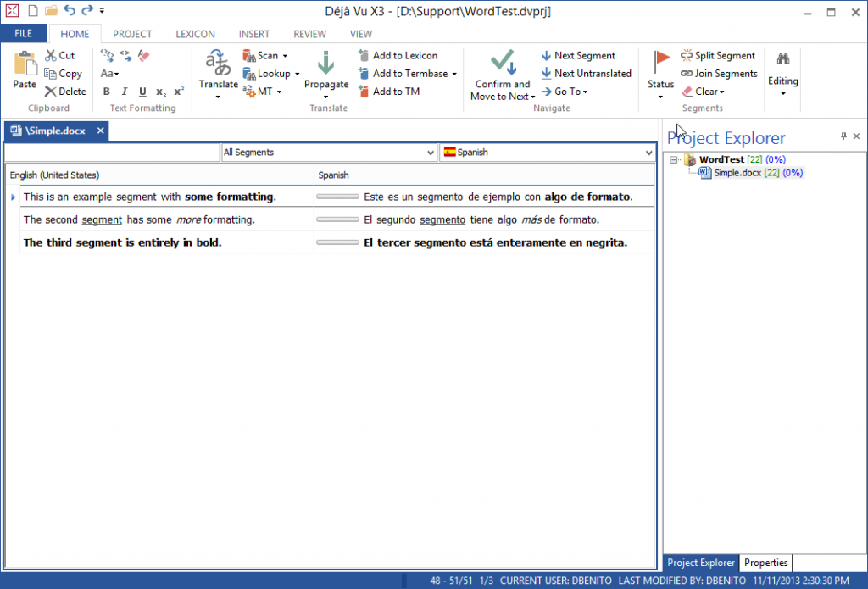Click source text 'The third segment is entirely in bold.'
This screenshot has height=589, width=868.
click(122, 242)
